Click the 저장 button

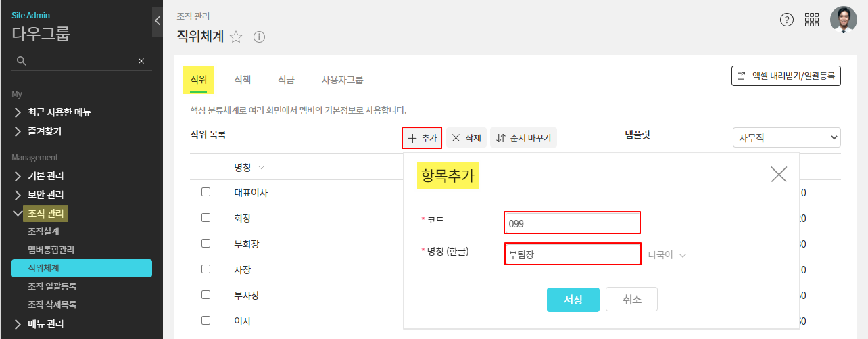click(573, 300)
